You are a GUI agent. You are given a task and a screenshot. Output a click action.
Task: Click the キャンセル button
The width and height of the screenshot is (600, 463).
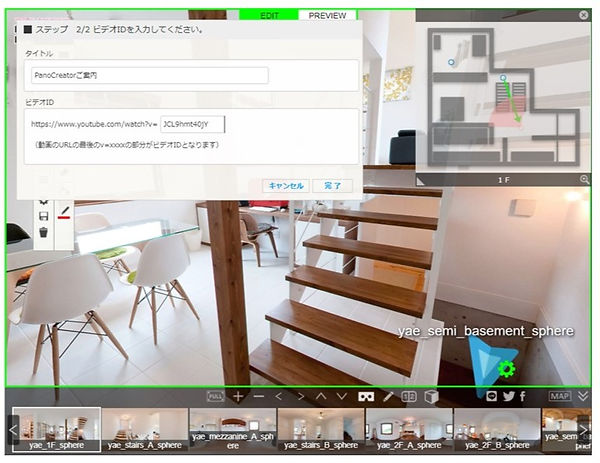point(284,186)
